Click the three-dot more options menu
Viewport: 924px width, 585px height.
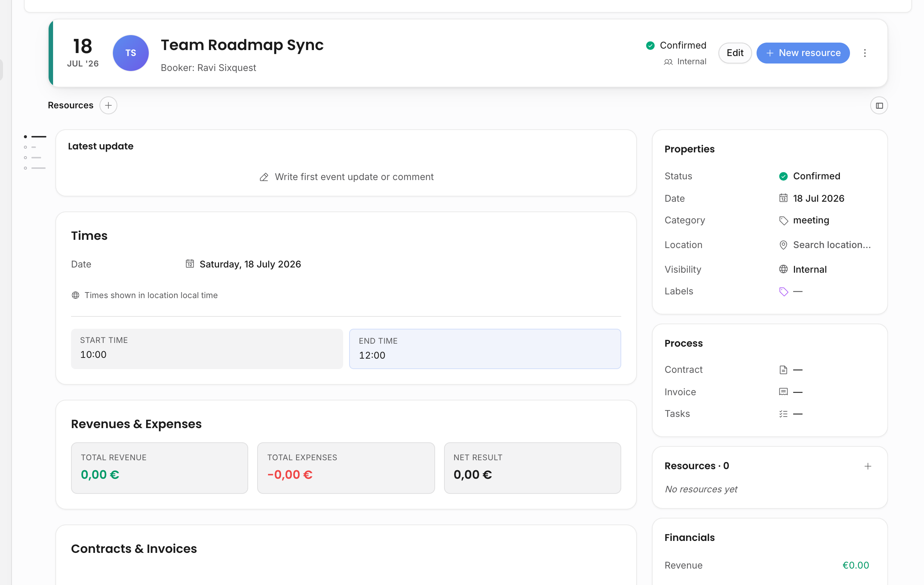[865, 53]
